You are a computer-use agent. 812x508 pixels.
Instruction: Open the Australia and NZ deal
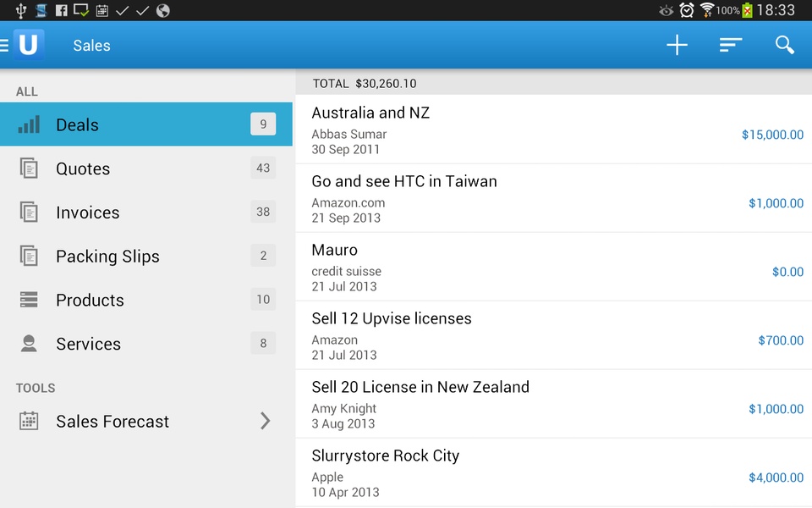tap(553, 129)
